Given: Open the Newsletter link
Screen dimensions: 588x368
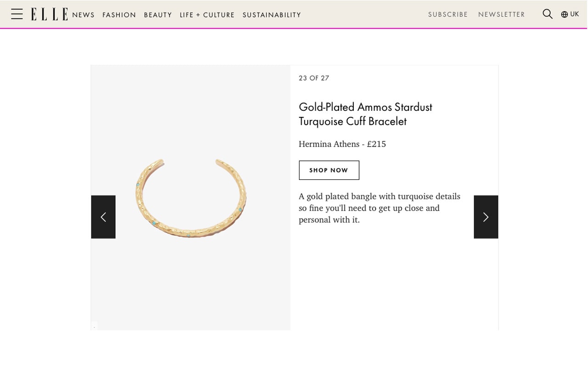Looking at the screenshot, I should (502, 15).
